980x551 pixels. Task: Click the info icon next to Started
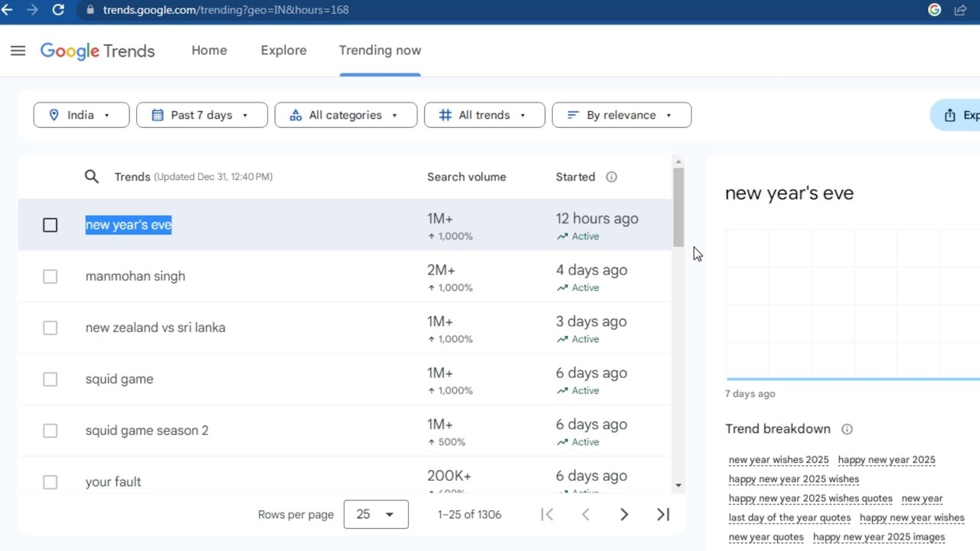click(611, 177)
